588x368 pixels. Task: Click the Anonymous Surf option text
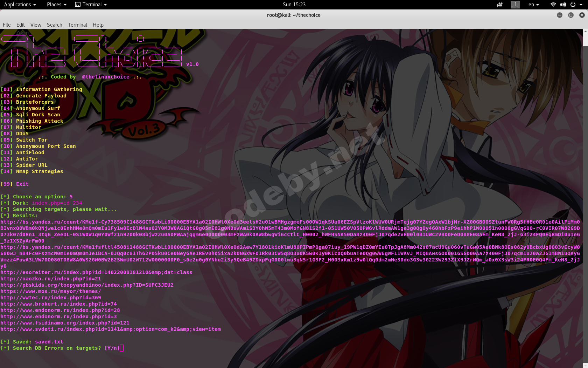[x=38, y=108]
